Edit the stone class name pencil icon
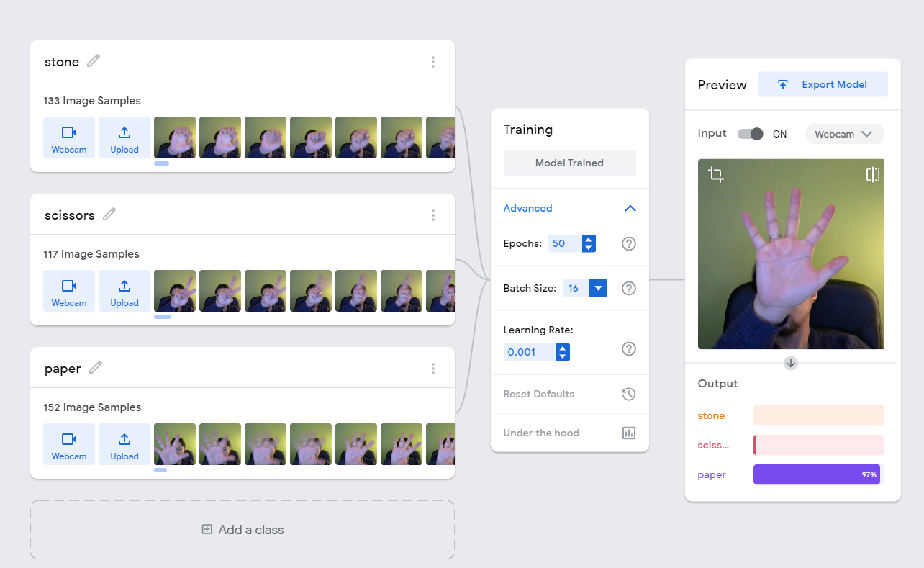 click(94, 61)
